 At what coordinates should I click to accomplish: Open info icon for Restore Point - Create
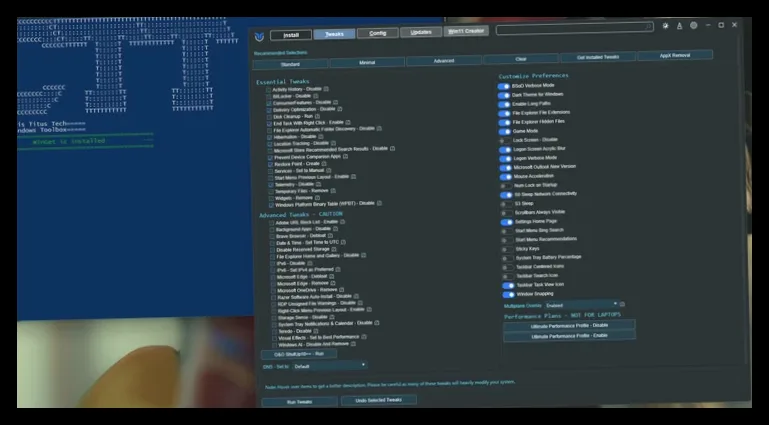324,163
